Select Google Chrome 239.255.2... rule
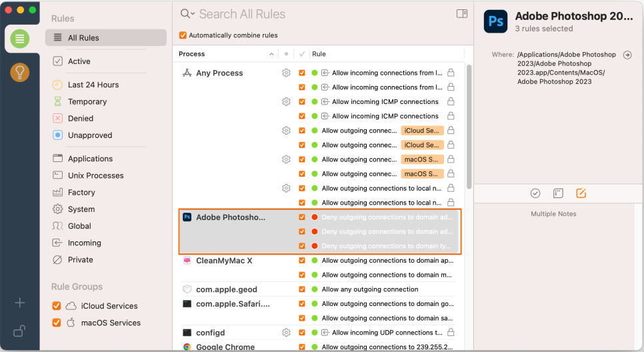Image resolution: width=644 pixels, height=352 pixels. 387,347
